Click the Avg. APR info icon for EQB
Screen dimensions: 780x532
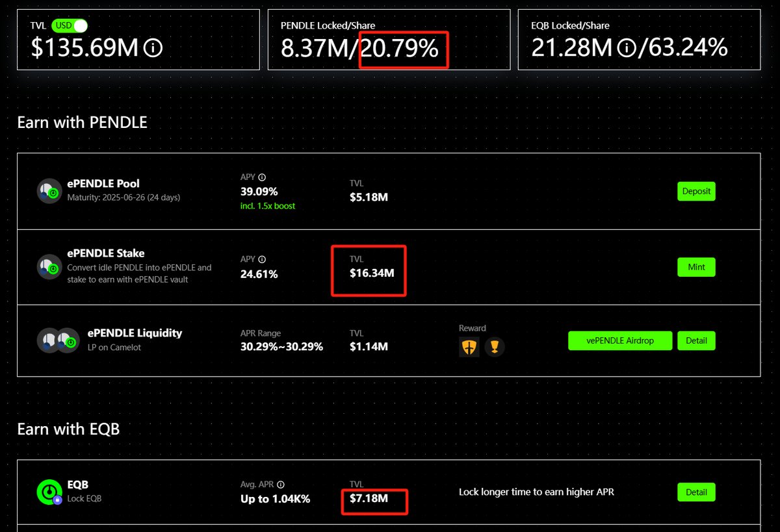[280, 485]
